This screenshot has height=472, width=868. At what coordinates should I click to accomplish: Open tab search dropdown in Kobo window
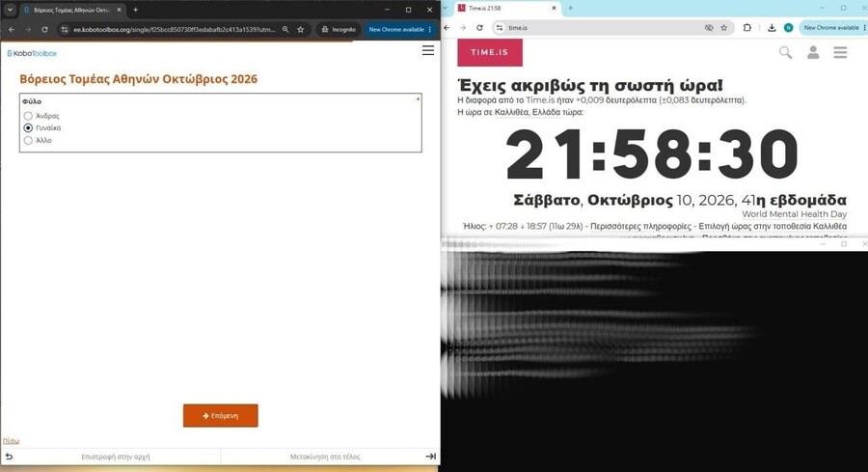tap(10, 10)
